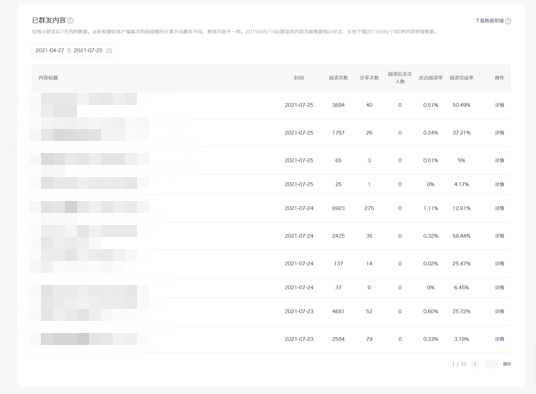Open 详情 for row with 2425 reads
The width and height of the screenshot is (536, 394).
click(x=499, y=236)
